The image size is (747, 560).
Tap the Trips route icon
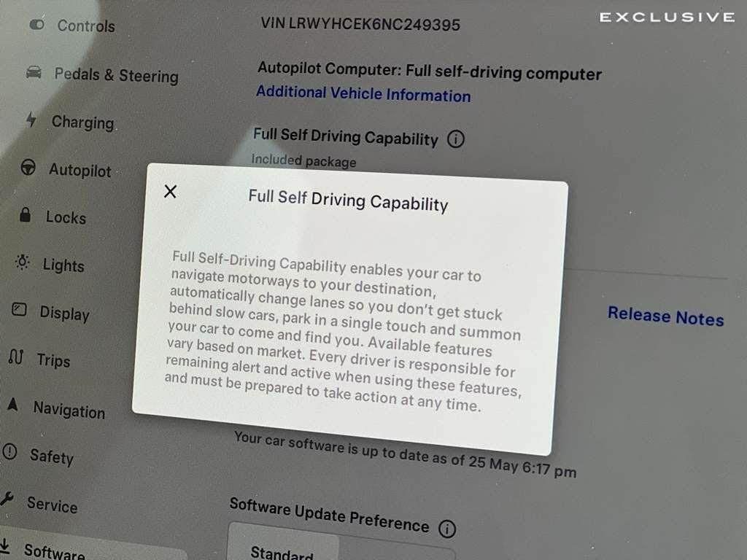coord(16,357)
